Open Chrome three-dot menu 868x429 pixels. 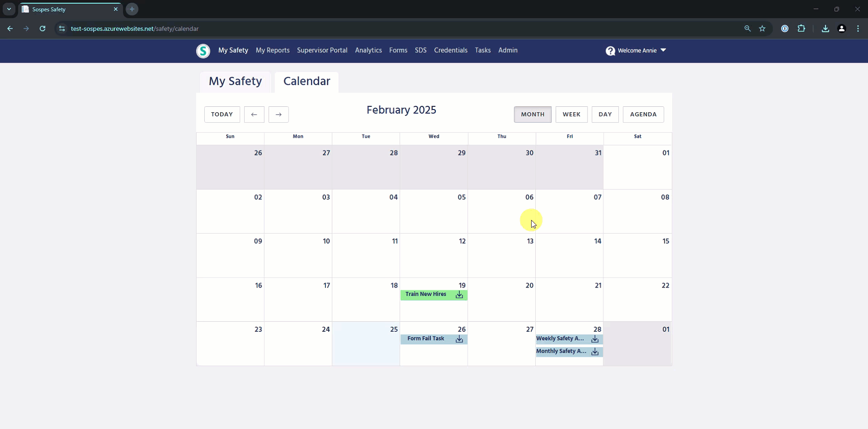click(x=858, y=29)
